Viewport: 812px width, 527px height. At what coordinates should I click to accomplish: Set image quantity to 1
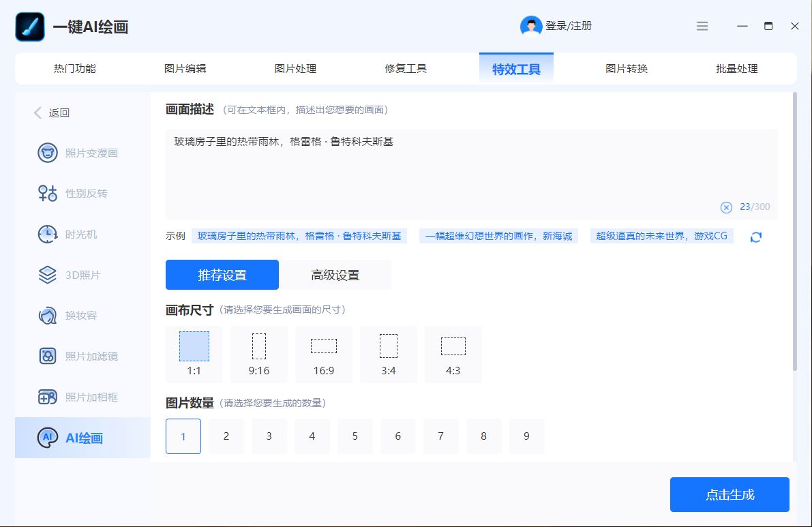point(183,436)
